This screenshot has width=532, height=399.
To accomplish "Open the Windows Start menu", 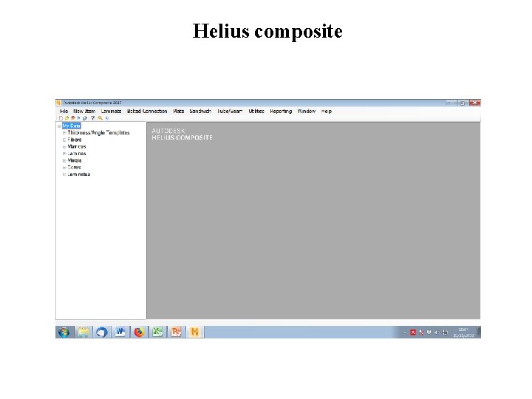I will tap(64, 332).
